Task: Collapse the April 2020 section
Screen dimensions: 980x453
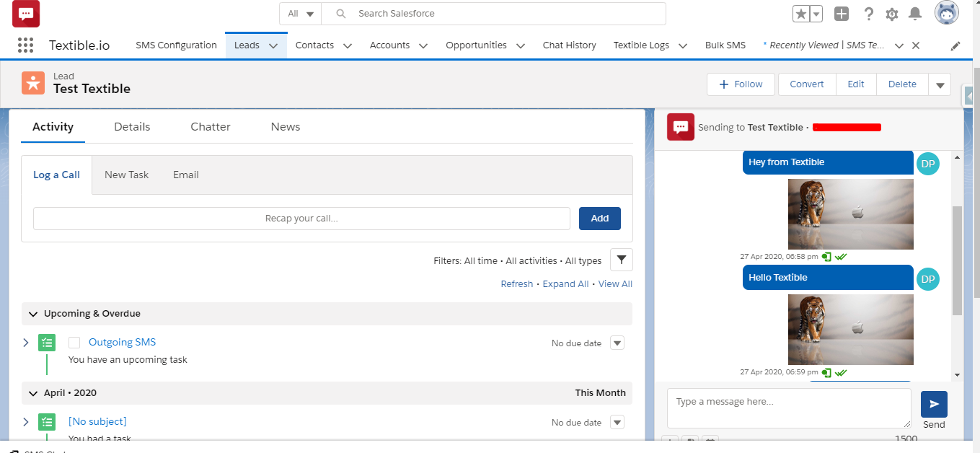Action: click(x=33, y=393)
